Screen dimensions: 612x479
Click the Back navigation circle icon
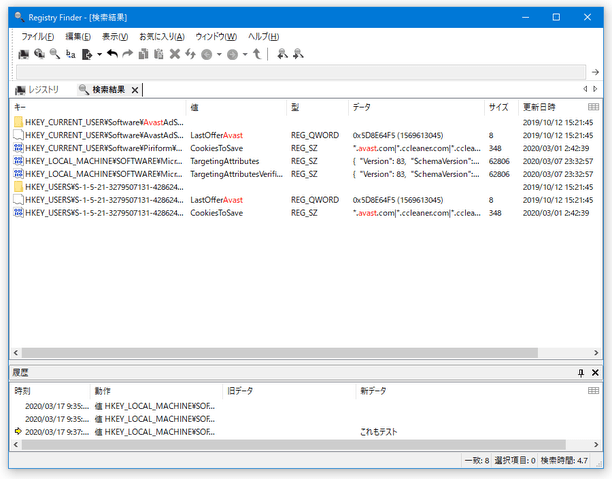coord(206,54)
